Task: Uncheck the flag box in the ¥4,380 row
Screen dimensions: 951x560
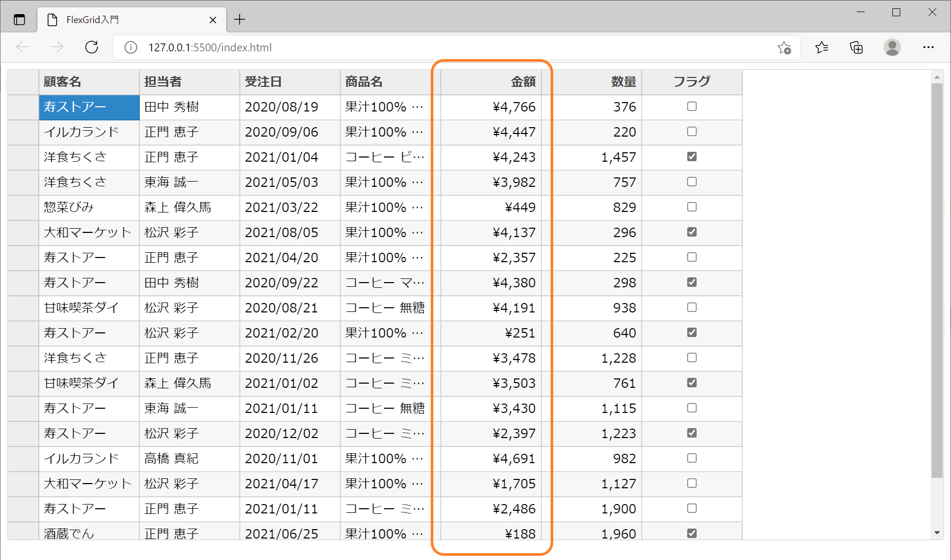Action: (x=692, y=283)
